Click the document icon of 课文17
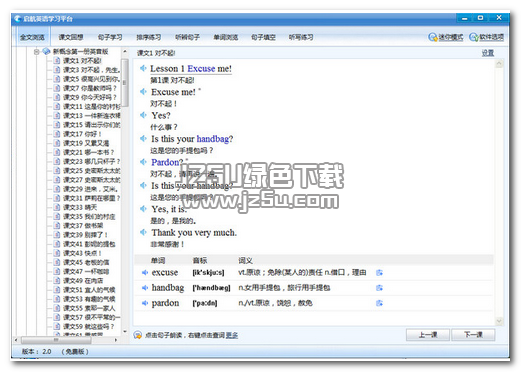 pos(57,134)
